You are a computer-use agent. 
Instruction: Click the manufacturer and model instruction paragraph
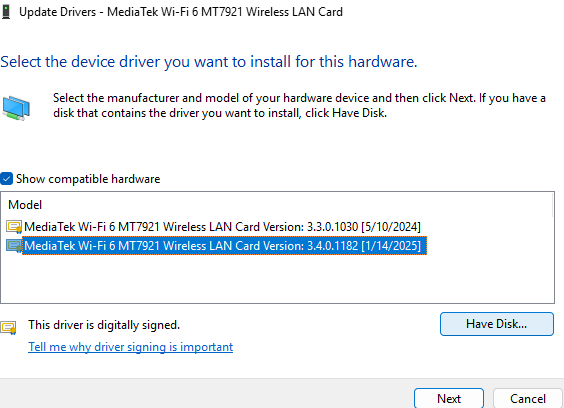pos(299,105)
